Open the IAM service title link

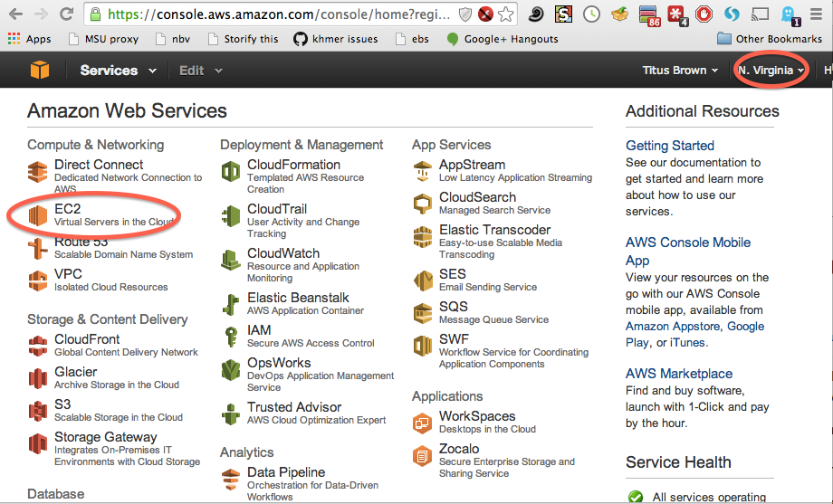[259, 329]
